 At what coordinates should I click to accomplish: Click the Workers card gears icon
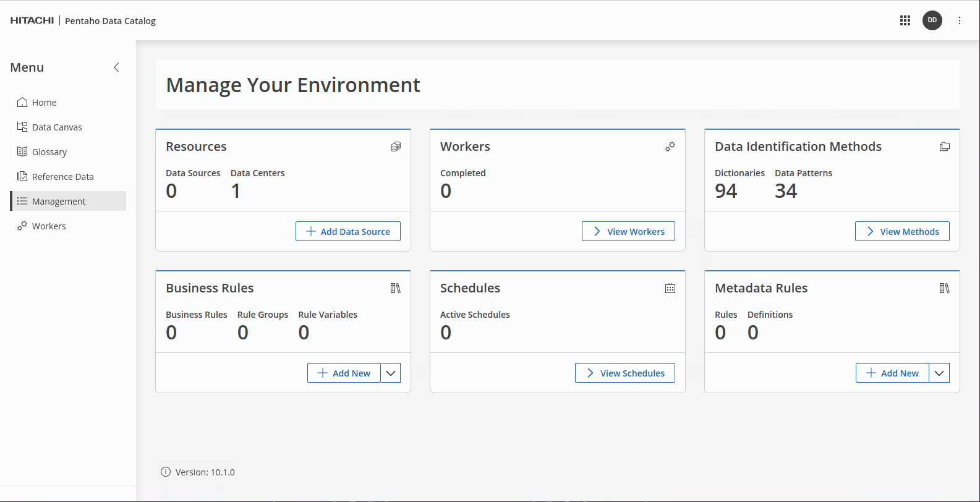click(670, 147)
